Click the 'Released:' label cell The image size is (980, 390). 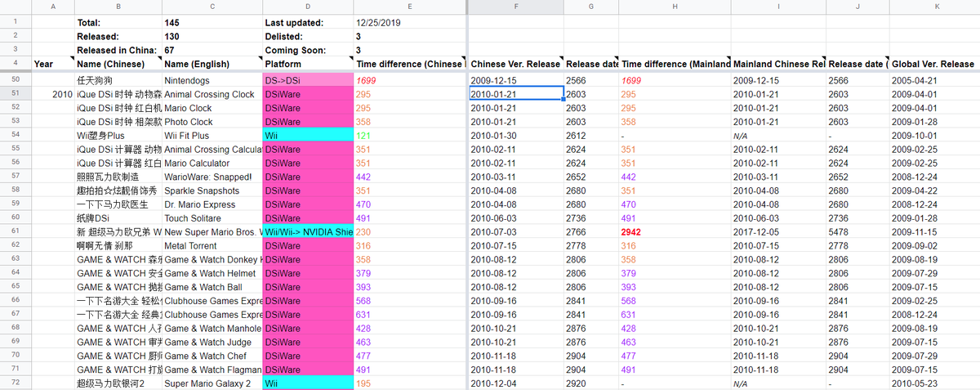(x=118, y=36)
